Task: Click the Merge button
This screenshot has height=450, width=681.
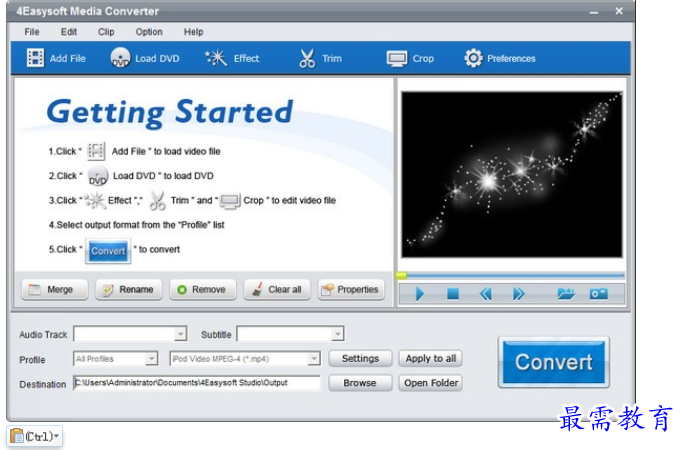Action: click(55, 289)
